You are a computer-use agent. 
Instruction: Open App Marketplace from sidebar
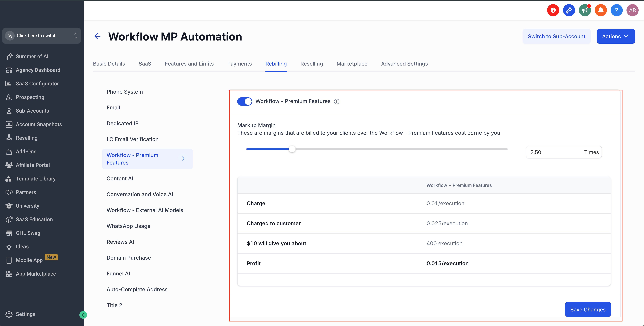tap(36, 274)
